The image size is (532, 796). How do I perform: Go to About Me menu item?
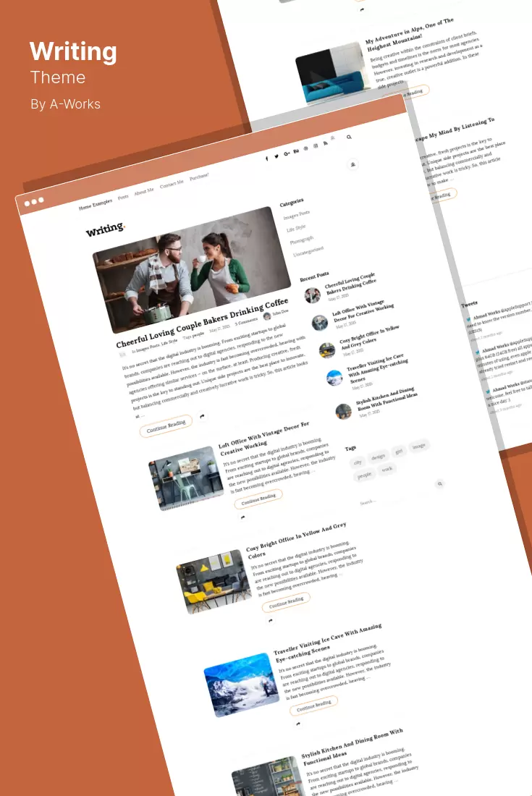click(x=143, y=192)
